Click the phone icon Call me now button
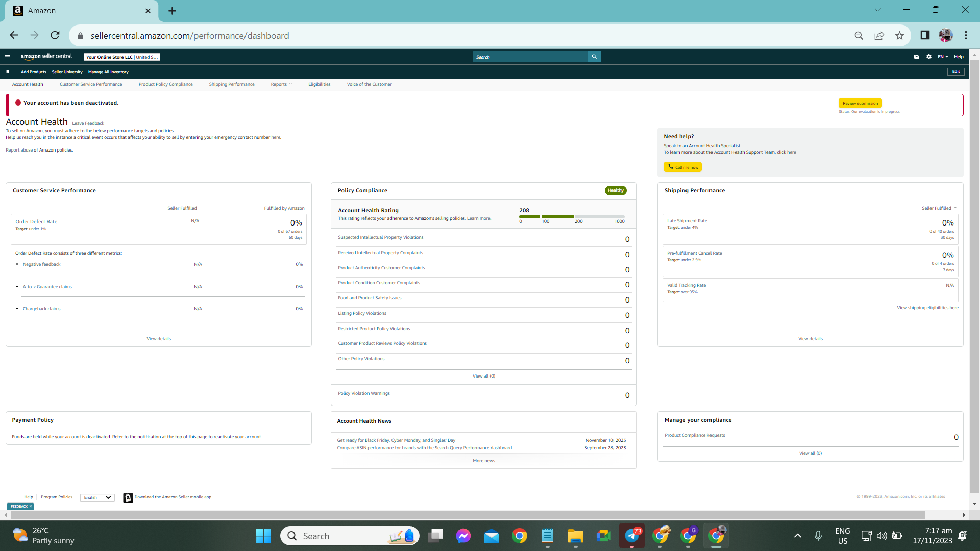 682,167
